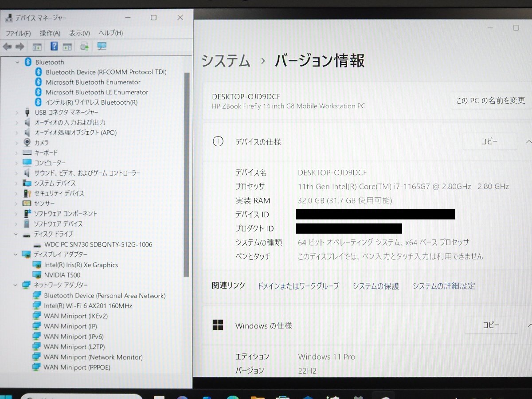Open Help via the blue question mark icon

click(x=54, y=47)
